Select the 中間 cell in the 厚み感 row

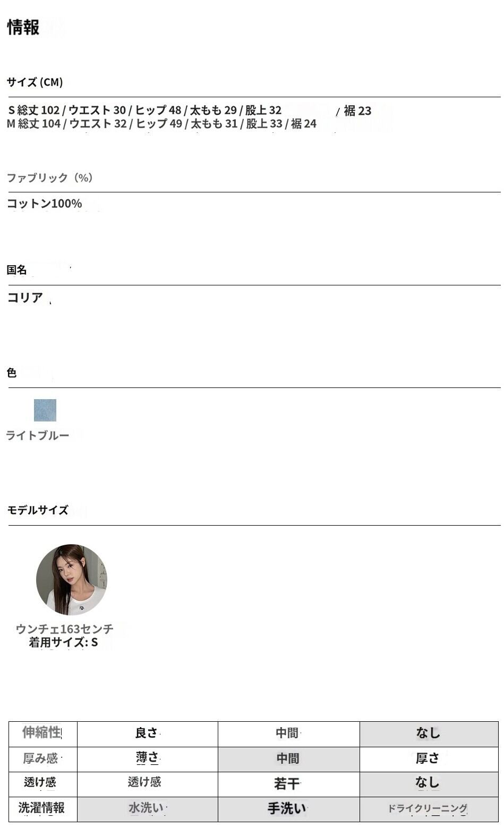coord(288,759)
